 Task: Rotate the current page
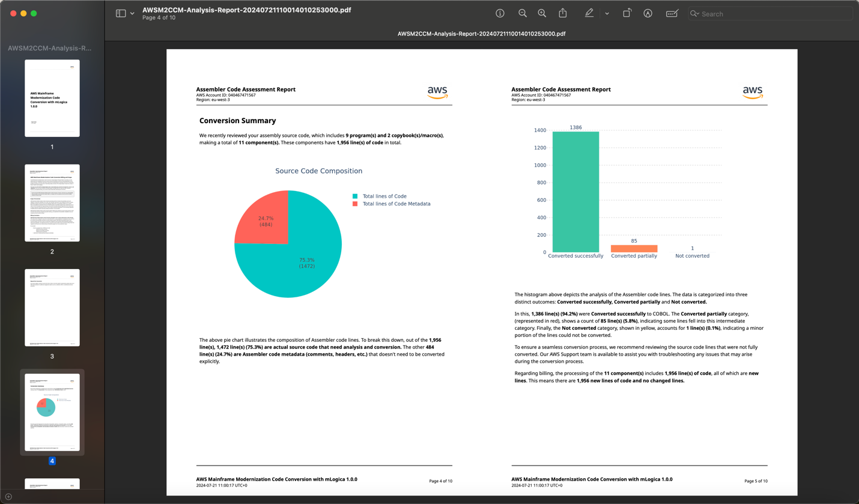click(x=627, y=13)
